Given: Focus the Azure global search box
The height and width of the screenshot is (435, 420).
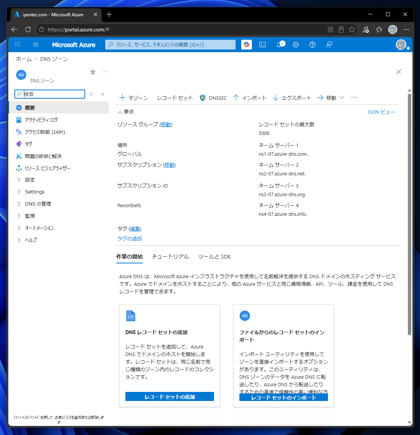Looking at the screenshot, I should [170, 45].
